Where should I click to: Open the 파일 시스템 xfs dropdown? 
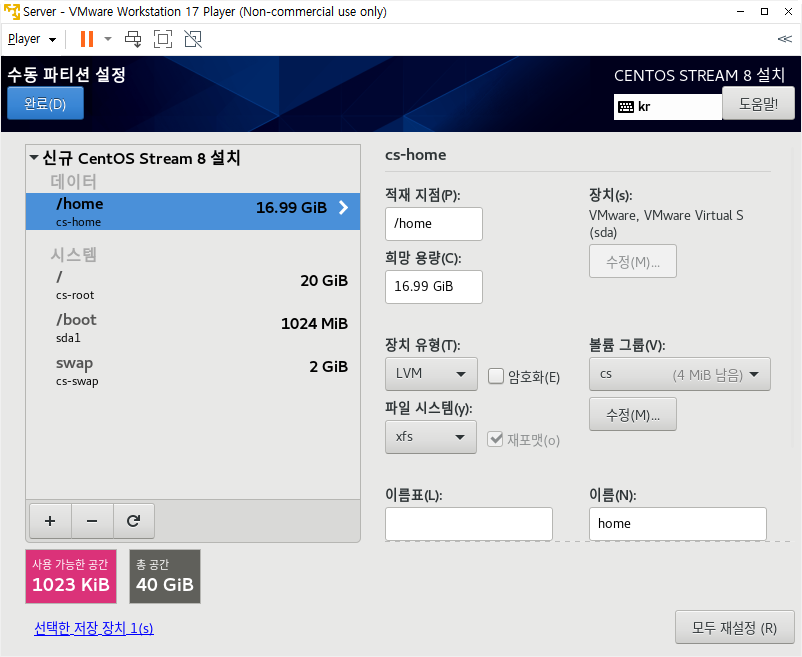[431, 437]
